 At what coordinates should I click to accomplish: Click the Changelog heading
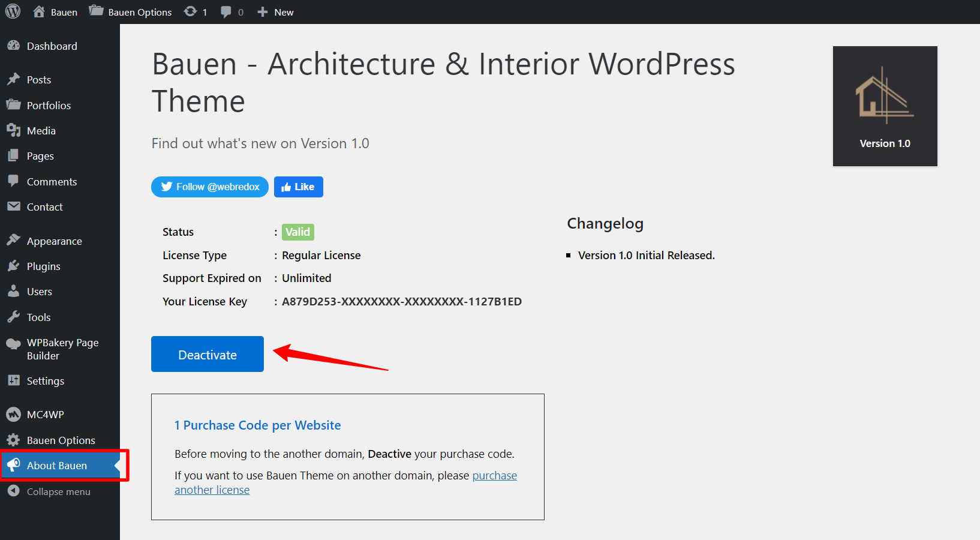pos(605,224)
